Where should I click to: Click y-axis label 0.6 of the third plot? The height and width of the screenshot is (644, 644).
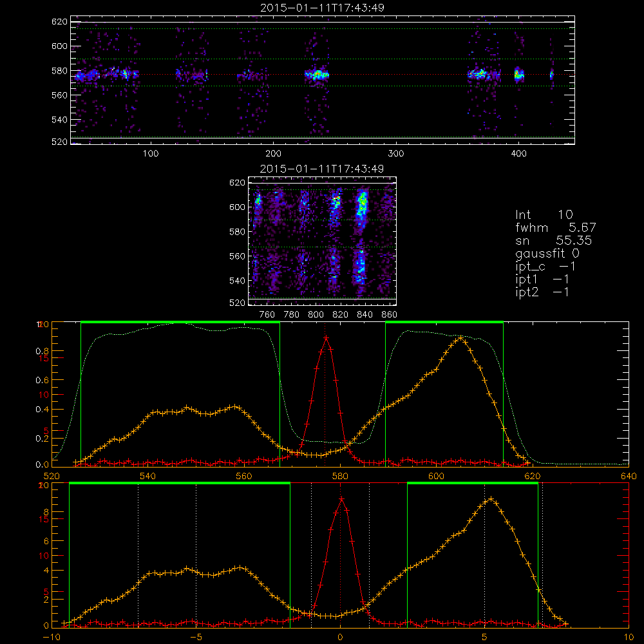[x=42, y=381]
